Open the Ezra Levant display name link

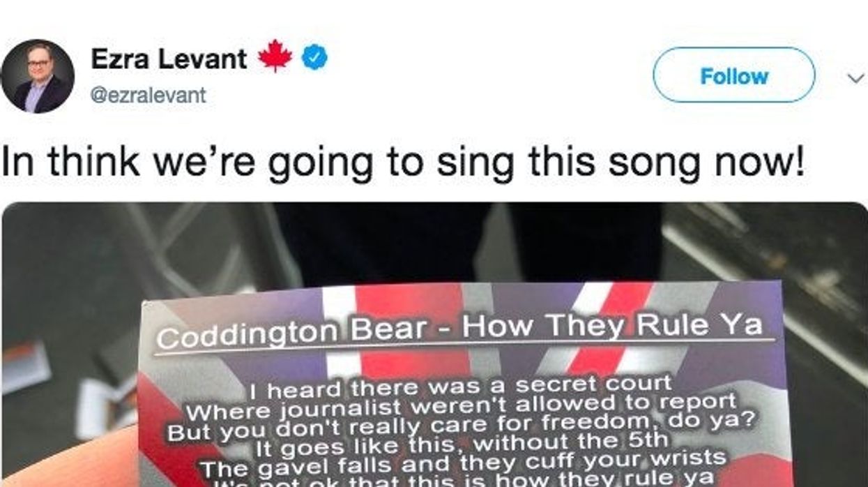click(169, 59)
